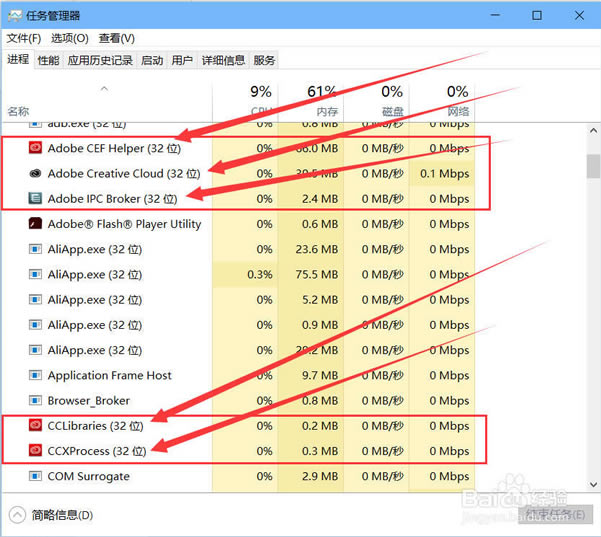
Task: Select CCXProcess (32 位) process name
Action: tap(97, 451)
